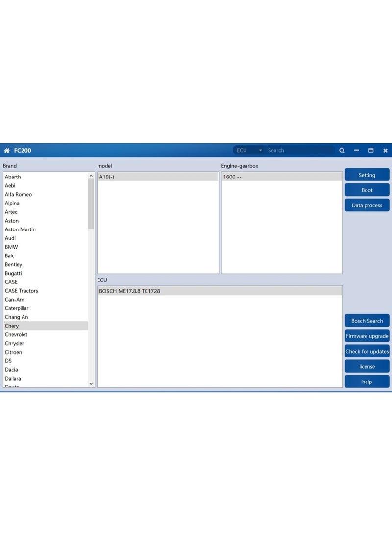Click the home icon beside FC200
Viewport: 392px width, 535px height.
point(7,151)
